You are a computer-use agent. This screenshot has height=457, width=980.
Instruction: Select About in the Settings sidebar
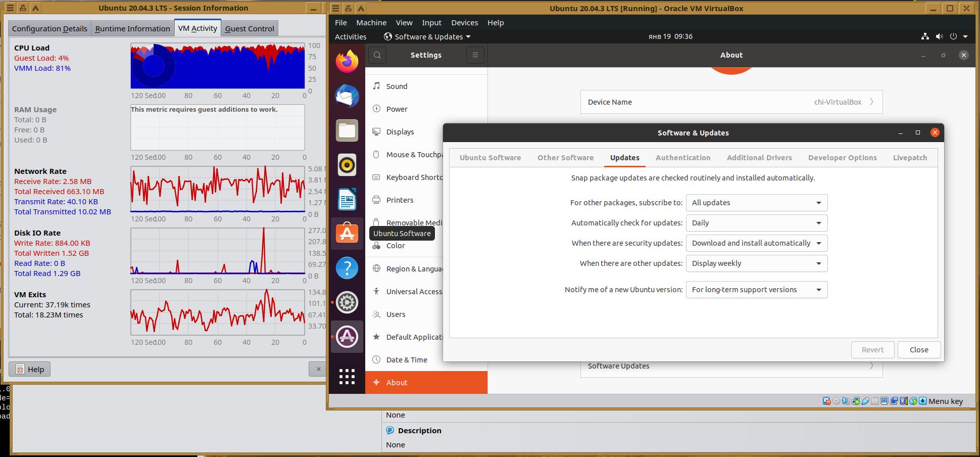[x=426, y=383]
